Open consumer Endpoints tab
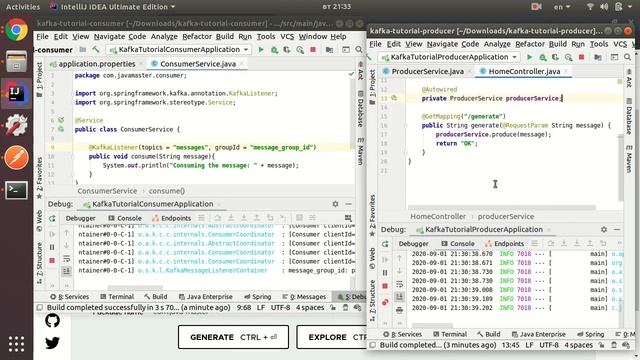The height and width of the screenshot is (360, 640). [x=171, y=218]
